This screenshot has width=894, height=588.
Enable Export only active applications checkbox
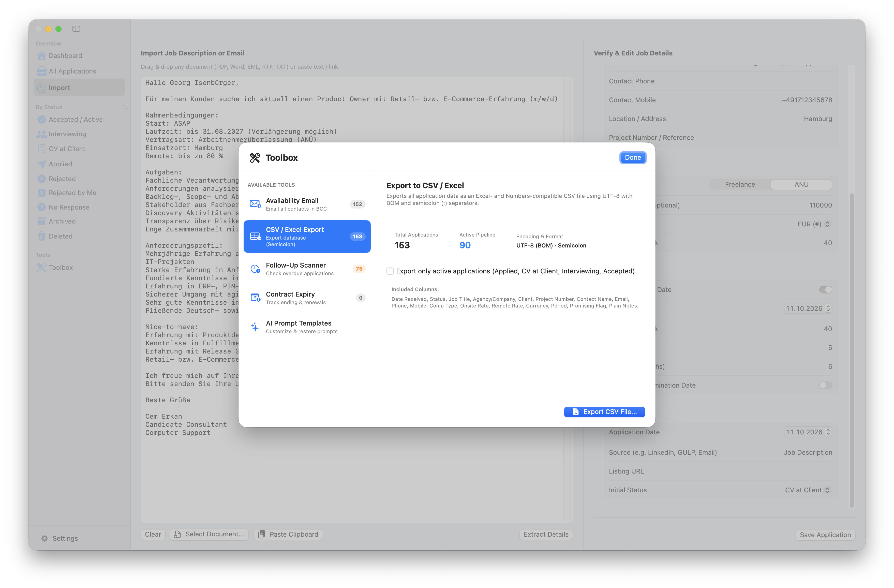(x=390, y=271)
